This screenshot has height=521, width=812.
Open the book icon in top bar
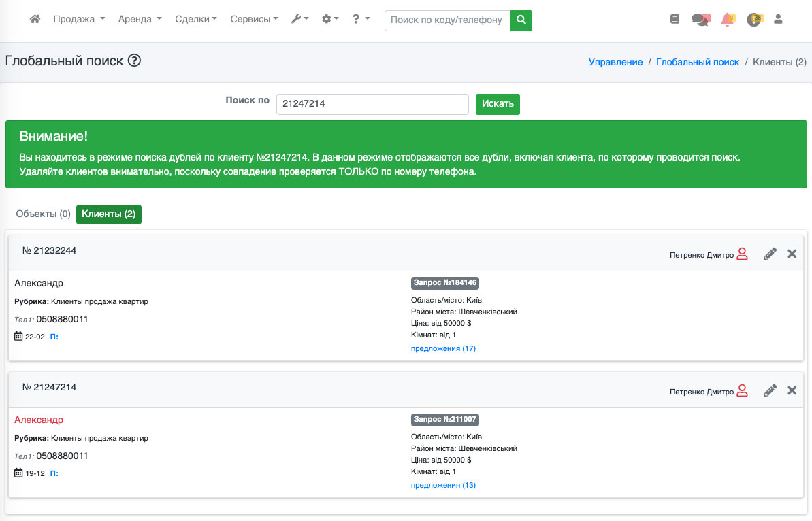675,20
